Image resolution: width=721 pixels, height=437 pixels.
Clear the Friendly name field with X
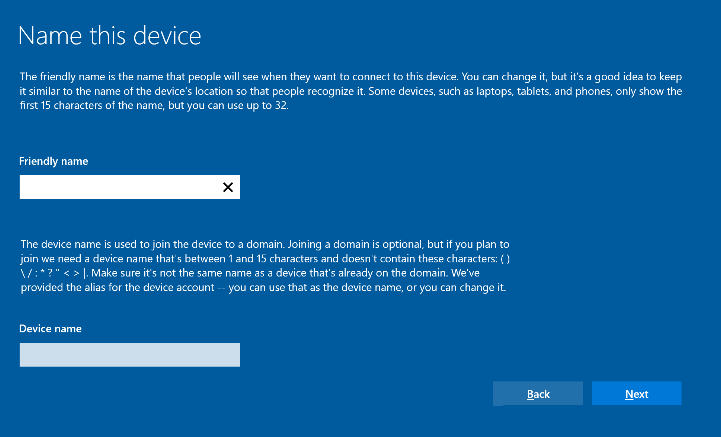tap(228, 187)
